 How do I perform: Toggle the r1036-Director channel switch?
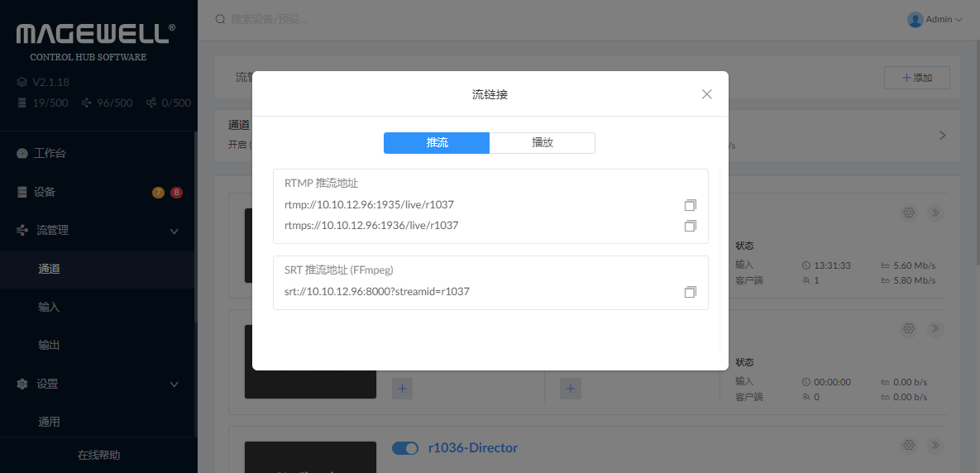405,448
